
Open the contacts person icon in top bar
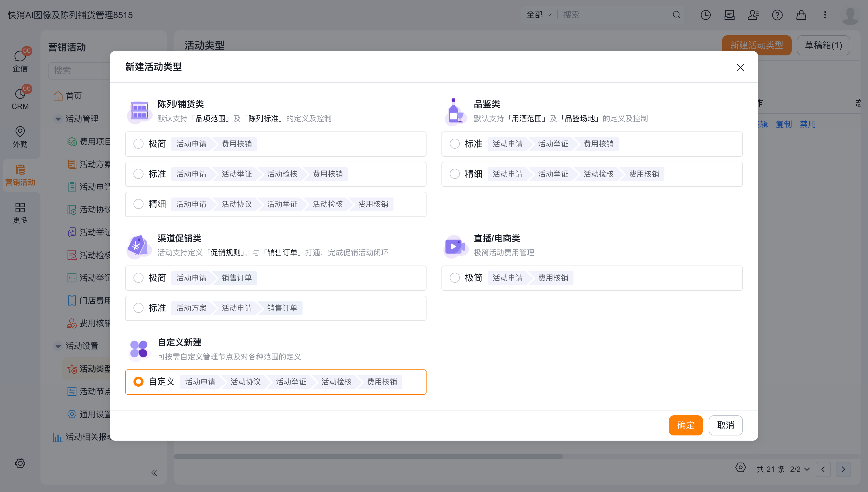(x=753, y=15)
